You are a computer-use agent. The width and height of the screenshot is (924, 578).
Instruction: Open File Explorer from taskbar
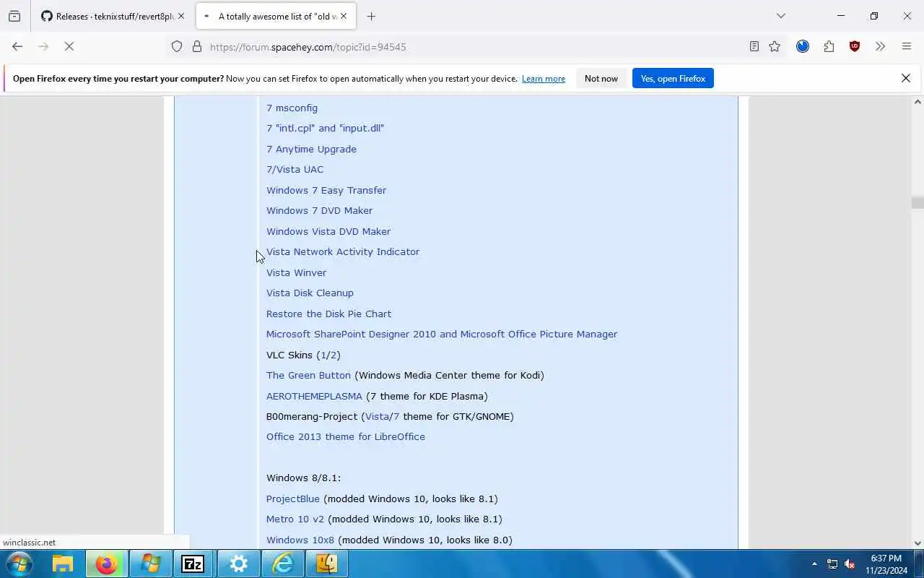pos(63,564)
